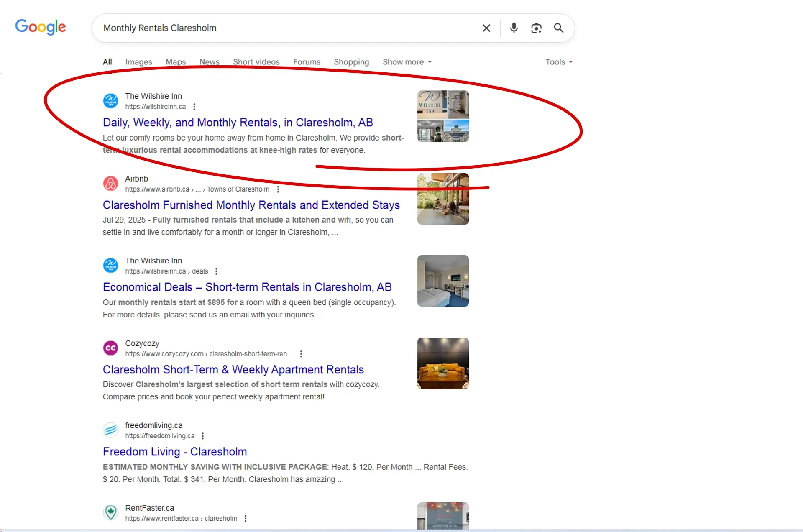Select the All tab
The height and width of the screenshot is (532, 803).
click(x=107, y=62)
